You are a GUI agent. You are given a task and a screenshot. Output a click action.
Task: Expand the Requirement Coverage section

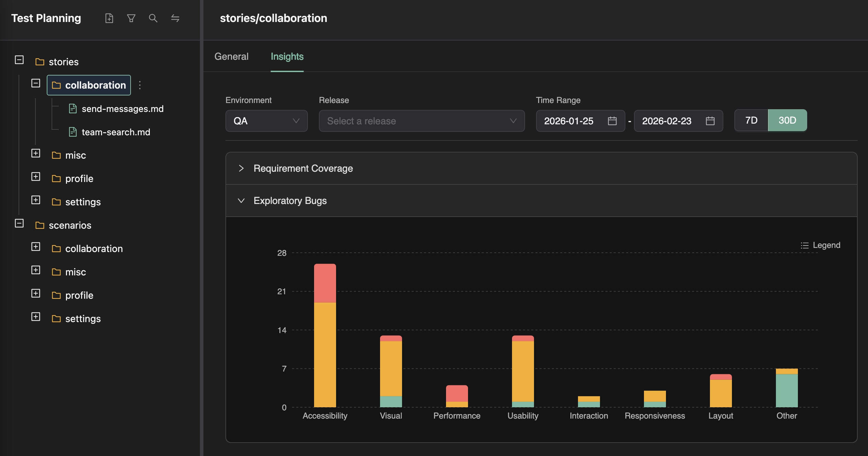pos(303,168)
